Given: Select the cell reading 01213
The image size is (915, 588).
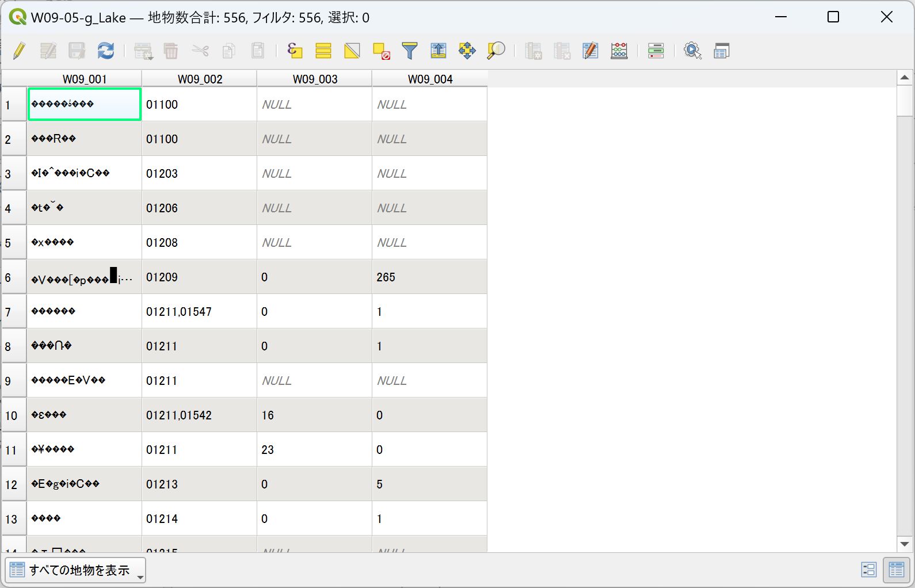Looking at the screenshot, I should (x=199, y=484).
